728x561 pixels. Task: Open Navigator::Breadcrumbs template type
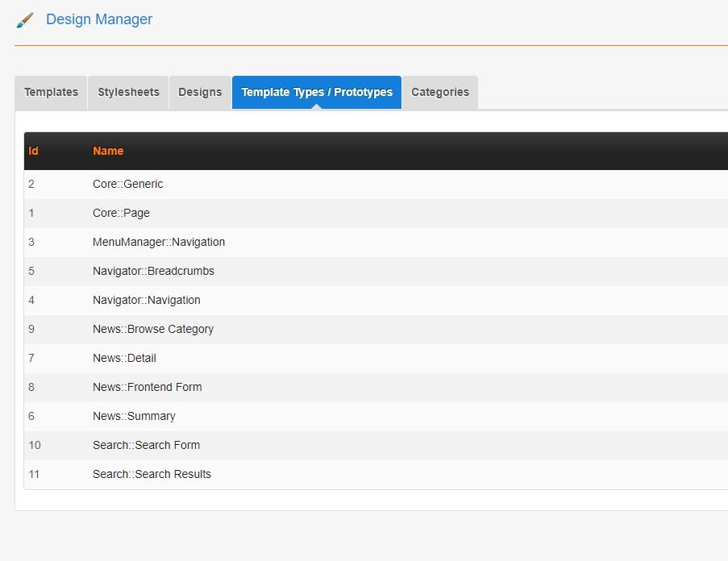153,271
